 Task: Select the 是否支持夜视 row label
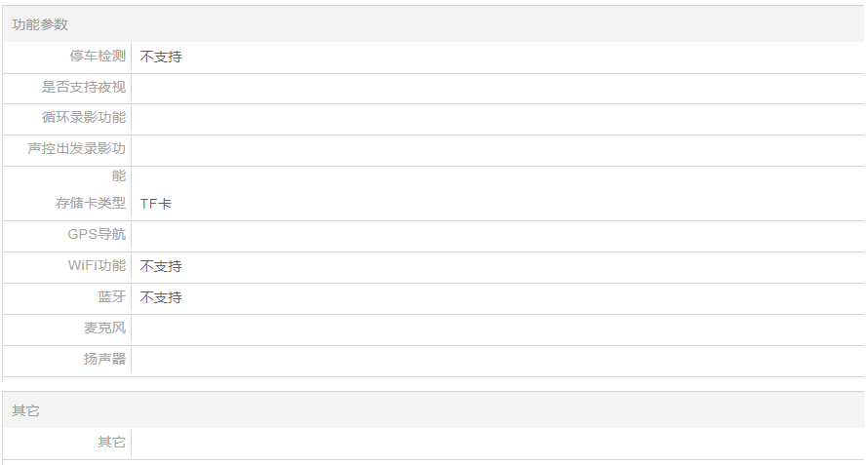(x=84, y=88)
